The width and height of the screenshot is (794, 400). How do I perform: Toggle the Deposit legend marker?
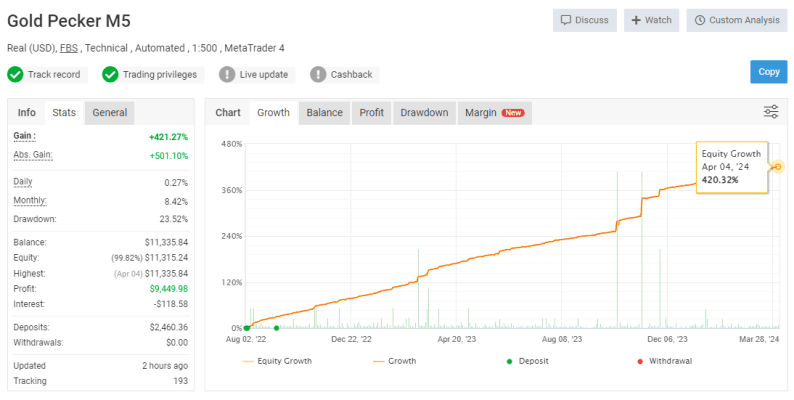(x=527, y=361)
